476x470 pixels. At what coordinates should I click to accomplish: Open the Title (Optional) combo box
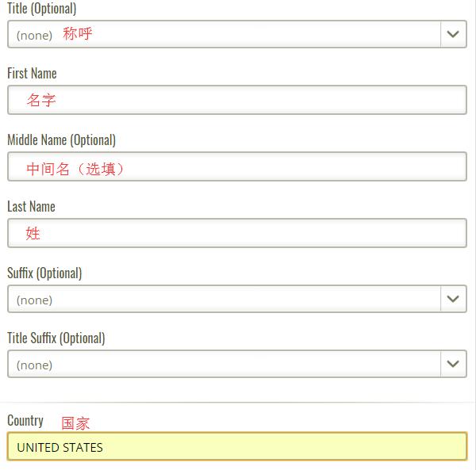[237, 34]
